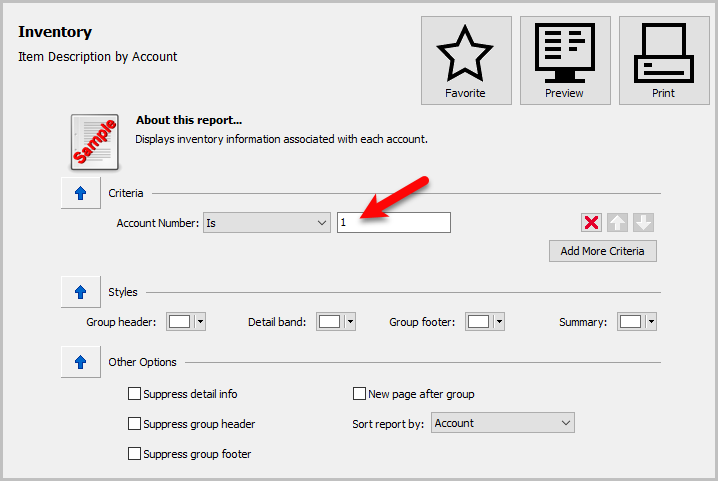
Task: Add report to favorites with star button
Action: click(466, 60)
